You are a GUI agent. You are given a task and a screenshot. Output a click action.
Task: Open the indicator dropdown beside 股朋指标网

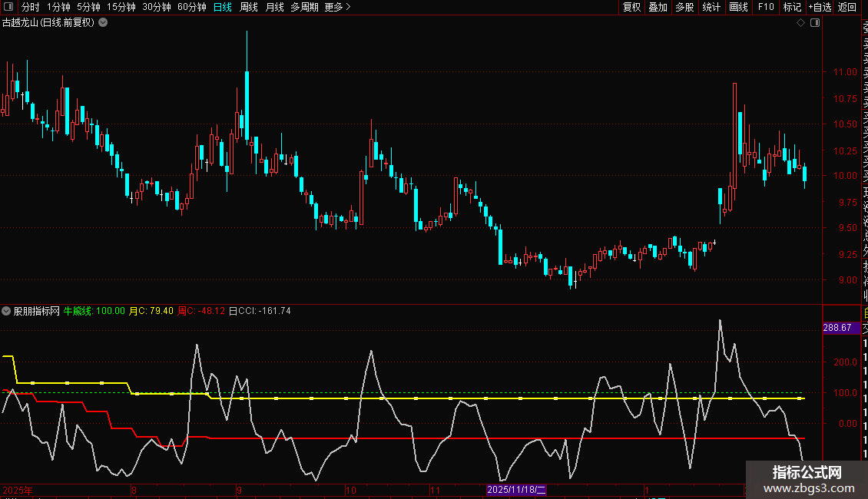6,311
